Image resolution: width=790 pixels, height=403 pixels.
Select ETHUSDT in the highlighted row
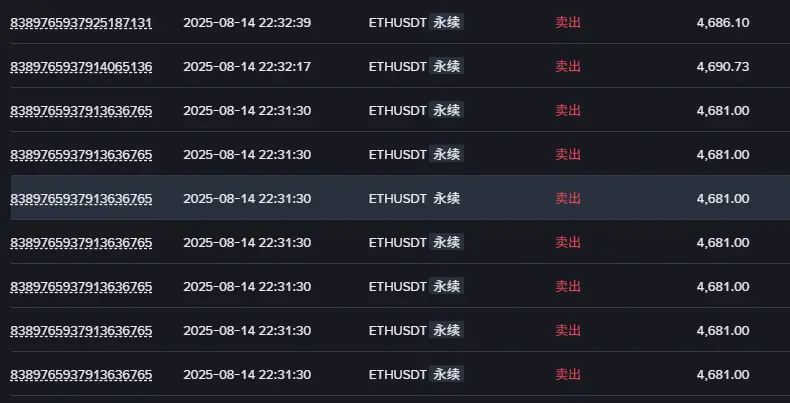(x=398, y=198)
